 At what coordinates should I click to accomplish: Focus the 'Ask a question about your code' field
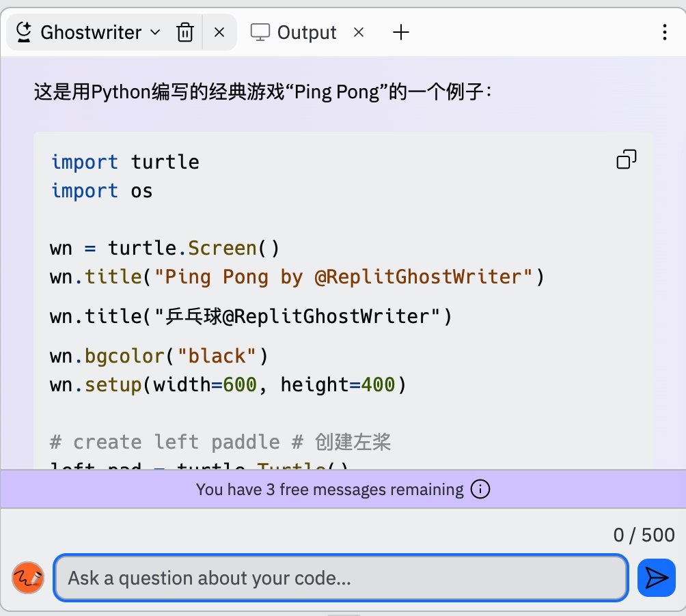(x=341, y=578)
